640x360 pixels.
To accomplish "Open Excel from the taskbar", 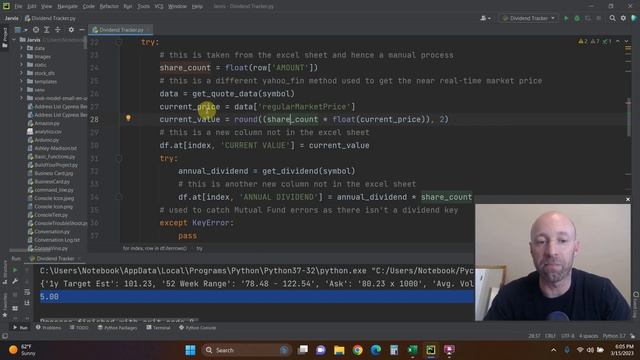I will (413, 350).
